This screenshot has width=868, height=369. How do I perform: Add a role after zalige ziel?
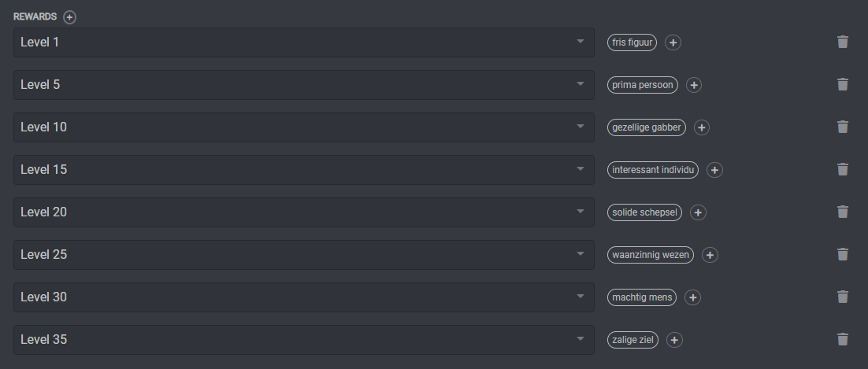(674, 340)
